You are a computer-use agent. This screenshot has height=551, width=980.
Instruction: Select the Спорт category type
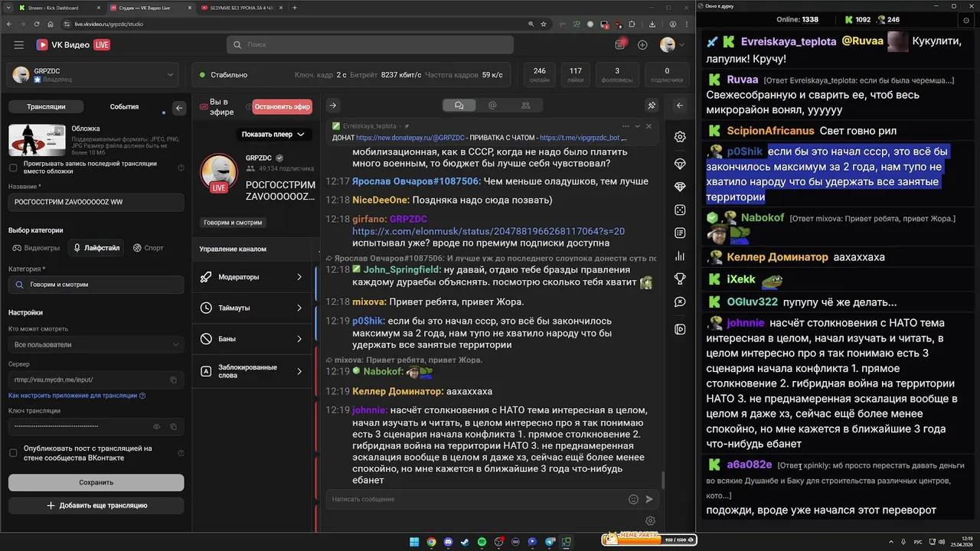point(148,248)
